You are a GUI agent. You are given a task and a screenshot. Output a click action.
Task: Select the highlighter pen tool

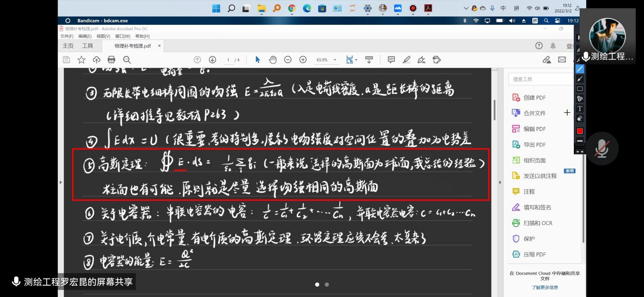(406, 60)
